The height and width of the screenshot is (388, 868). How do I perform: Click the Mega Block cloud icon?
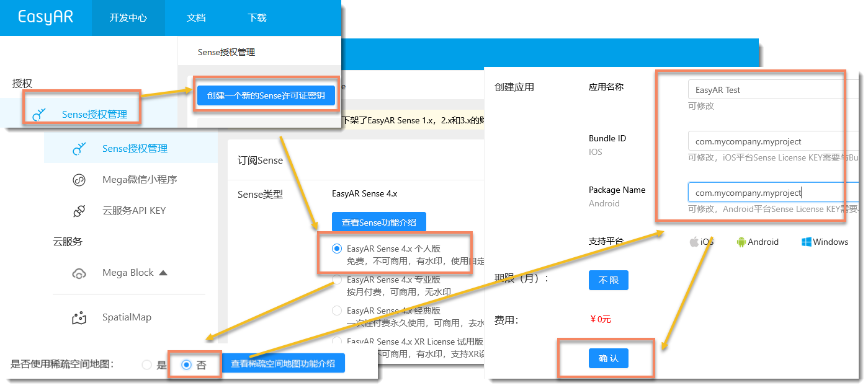click(79, 273)
